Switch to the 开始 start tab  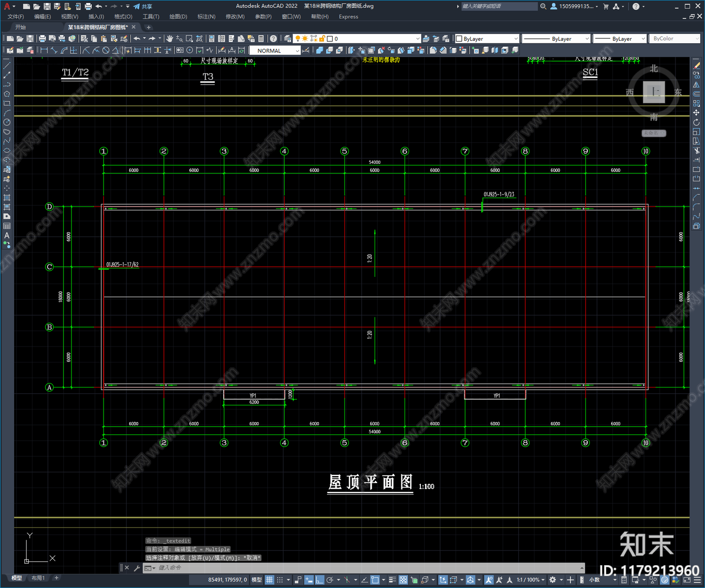click(x=21, y=27)
